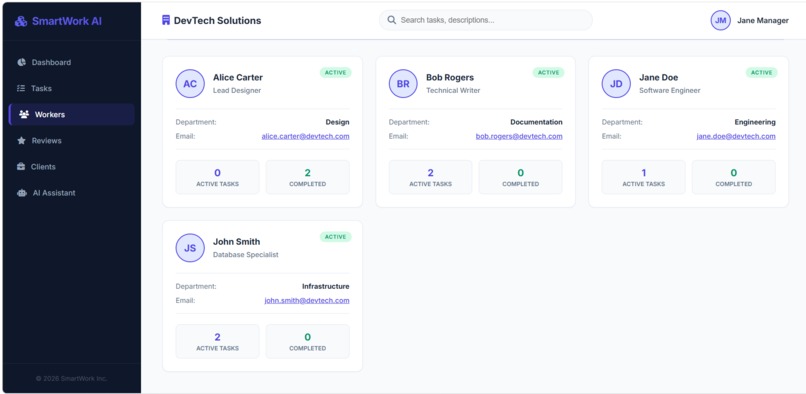Viewport: 806px width, 394px height.
Task: Open the Dashboard menu item
Action: (72, 62)
